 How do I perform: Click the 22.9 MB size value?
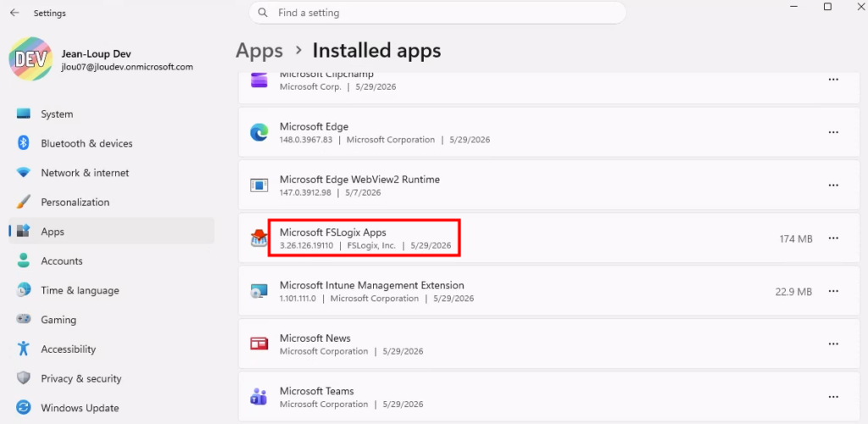click(793, 292)
